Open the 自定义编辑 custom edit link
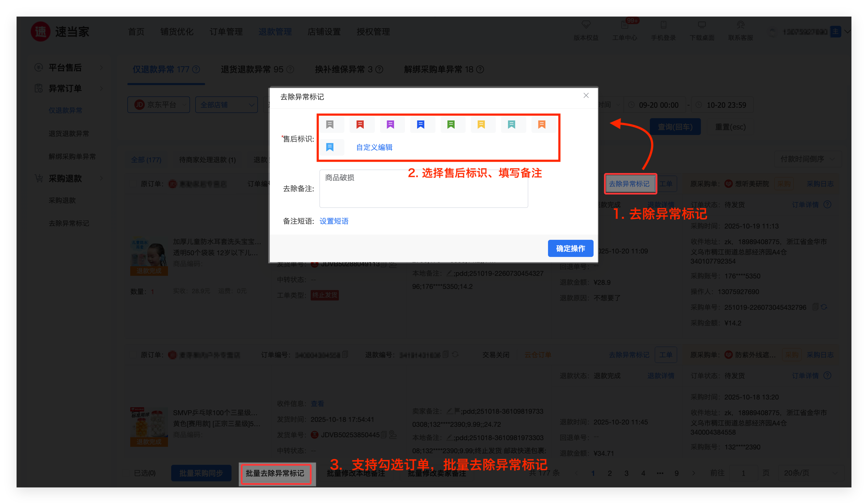The height and width of the screenshot is (504, 868). click(374, 147)
